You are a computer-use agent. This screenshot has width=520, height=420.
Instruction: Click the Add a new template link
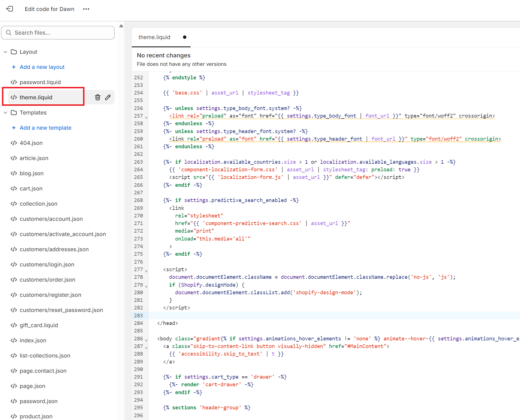pyautogui.click(x=45, y=128)
